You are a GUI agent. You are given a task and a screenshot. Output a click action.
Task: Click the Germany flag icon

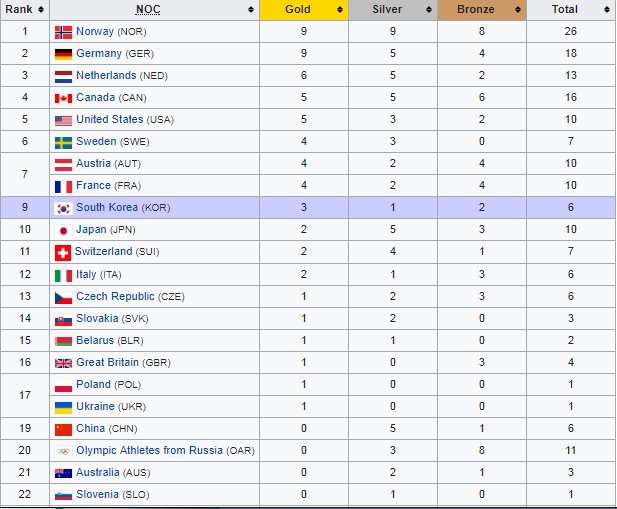tap(63, 54)
